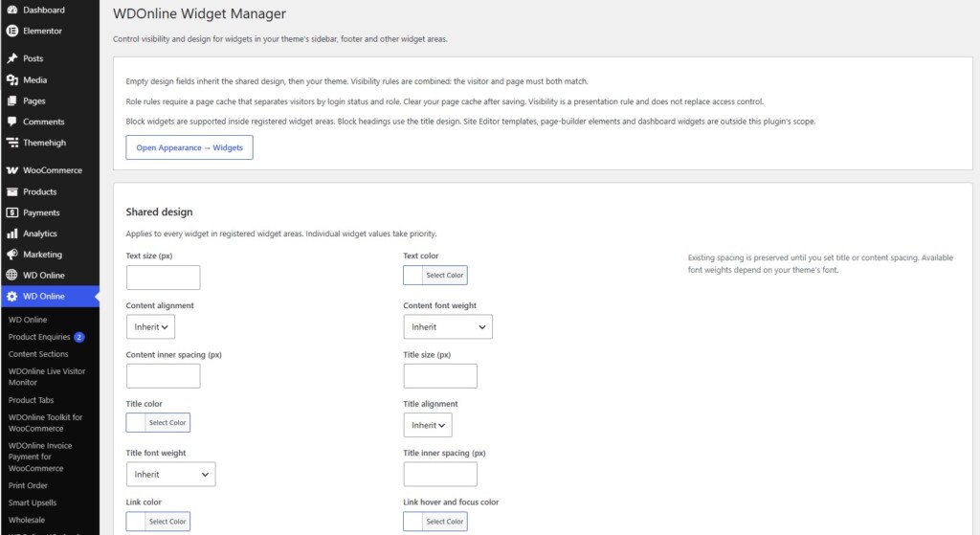Open the Text color picker
The width and height of the screenshot is (980, 535).
[435, 275]
